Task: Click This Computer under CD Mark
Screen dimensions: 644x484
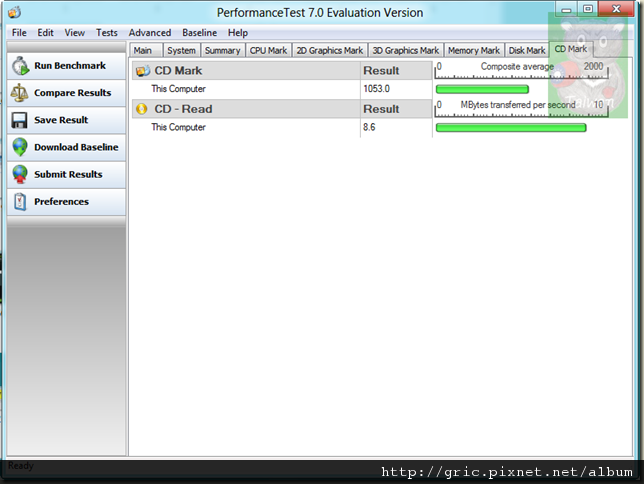Action: (x=178, y=89)
